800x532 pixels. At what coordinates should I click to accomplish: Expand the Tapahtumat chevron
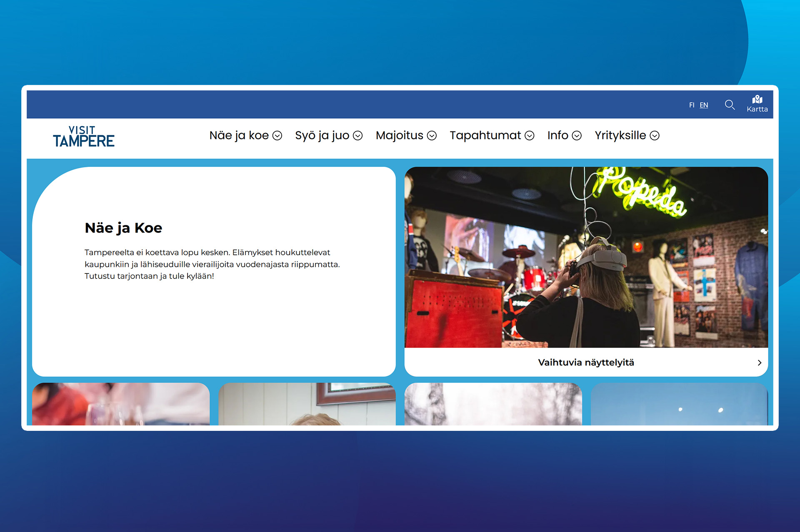coord(530,136)
